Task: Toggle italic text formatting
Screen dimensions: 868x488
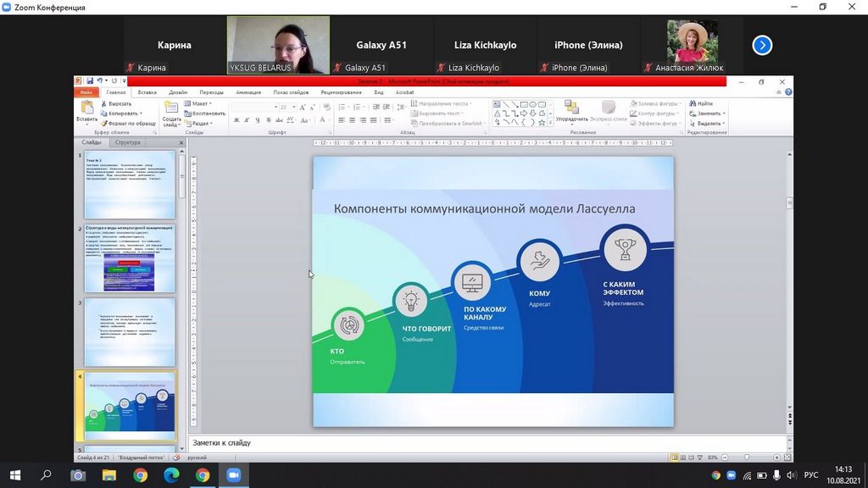Action: (248, 120)
